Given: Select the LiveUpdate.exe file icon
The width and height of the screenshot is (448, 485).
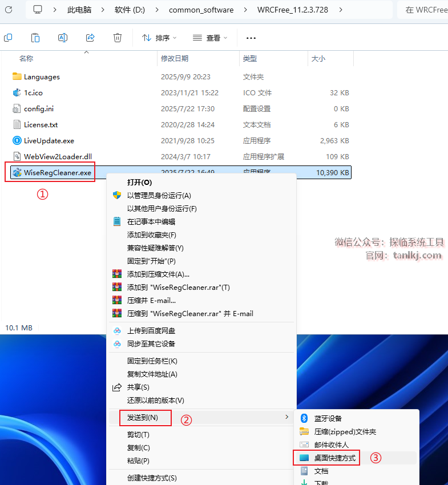Looking at the screenshot, I should coord(17,140).
